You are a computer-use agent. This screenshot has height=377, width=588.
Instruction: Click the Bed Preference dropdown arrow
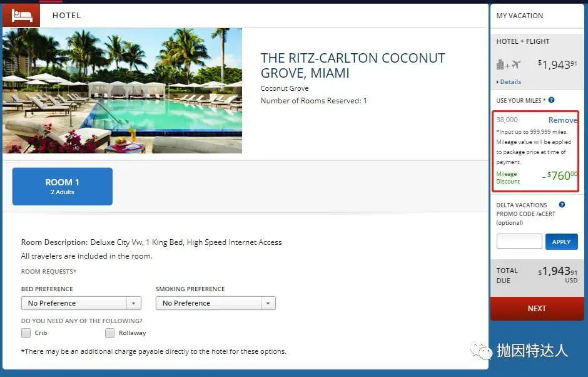point(133,303)
